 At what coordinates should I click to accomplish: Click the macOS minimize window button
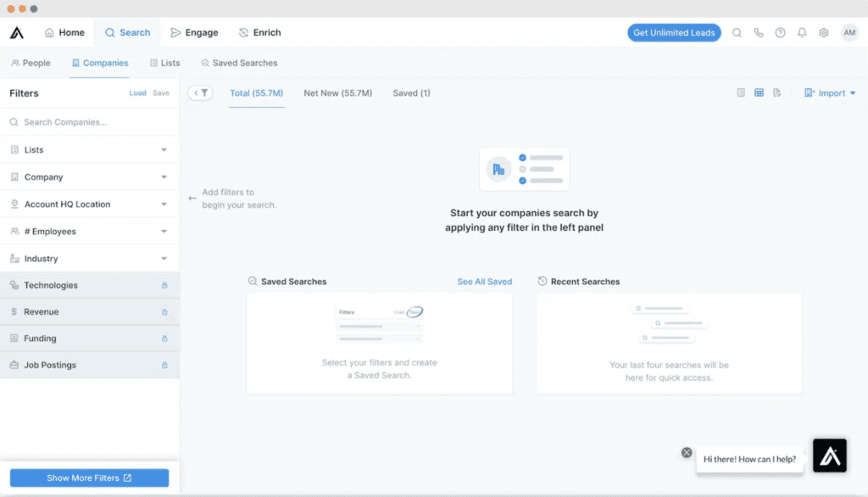22,8
